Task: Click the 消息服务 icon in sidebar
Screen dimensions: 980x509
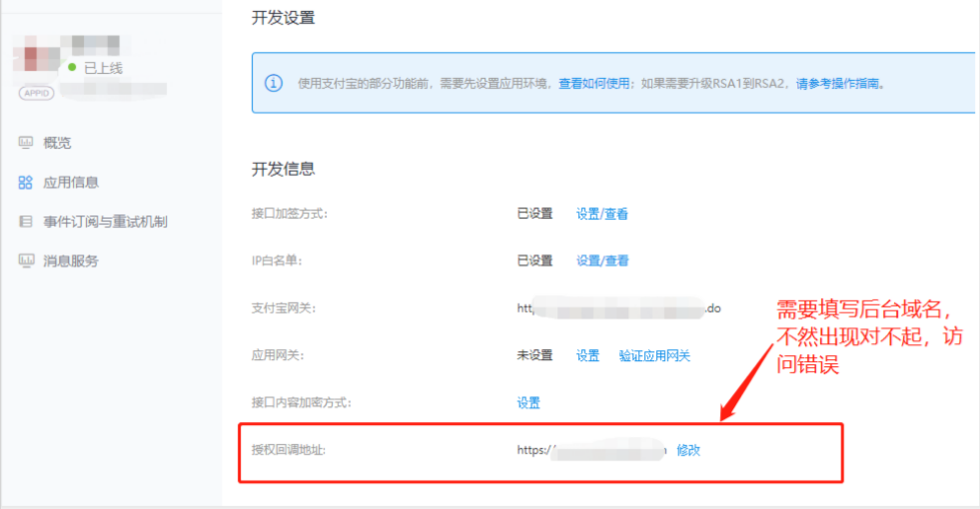Action: click(26, 260)
